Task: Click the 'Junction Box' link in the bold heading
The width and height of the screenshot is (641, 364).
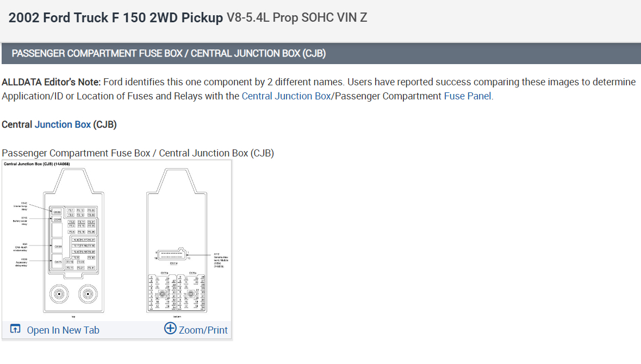Action: [63, 124]
